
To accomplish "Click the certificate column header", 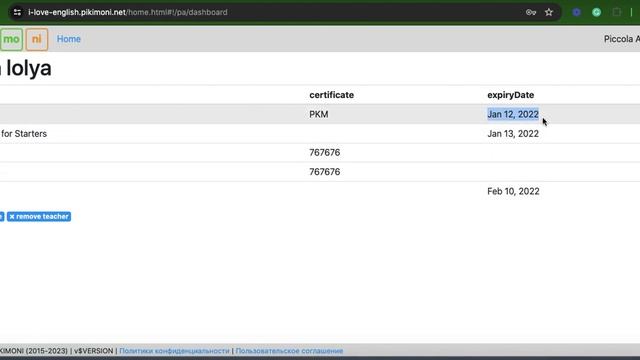I will click(x=331, y=95).
